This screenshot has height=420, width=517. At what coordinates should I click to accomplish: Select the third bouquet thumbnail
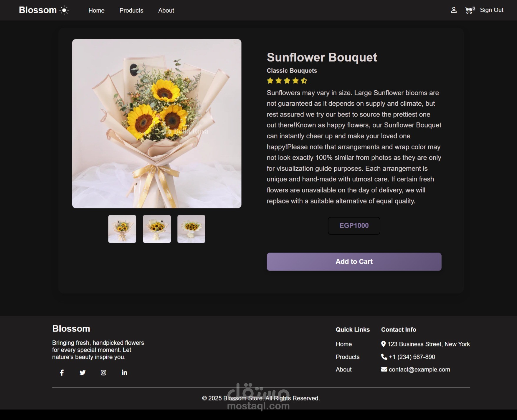(191, 229)
